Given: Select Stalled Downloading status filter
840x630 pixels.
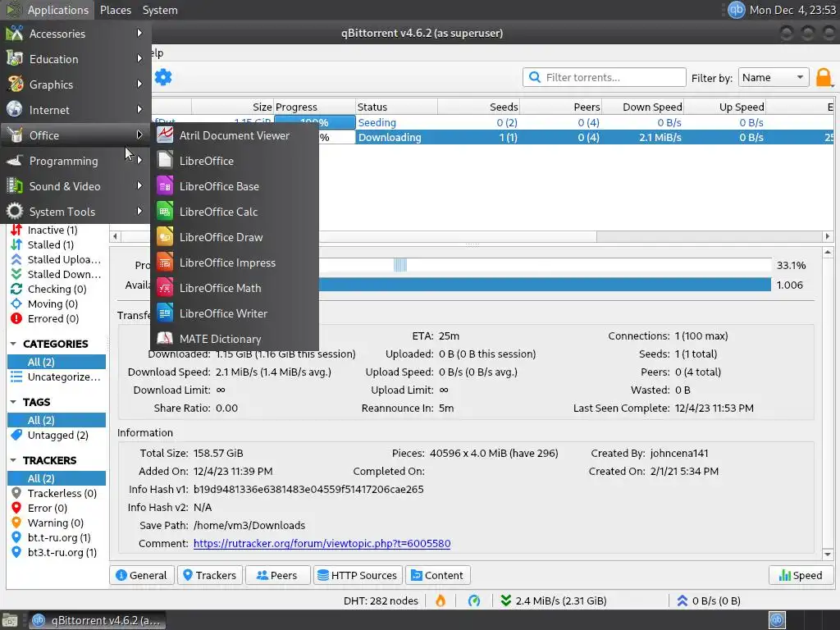Looking at the screenshot, I should point(56,274).
